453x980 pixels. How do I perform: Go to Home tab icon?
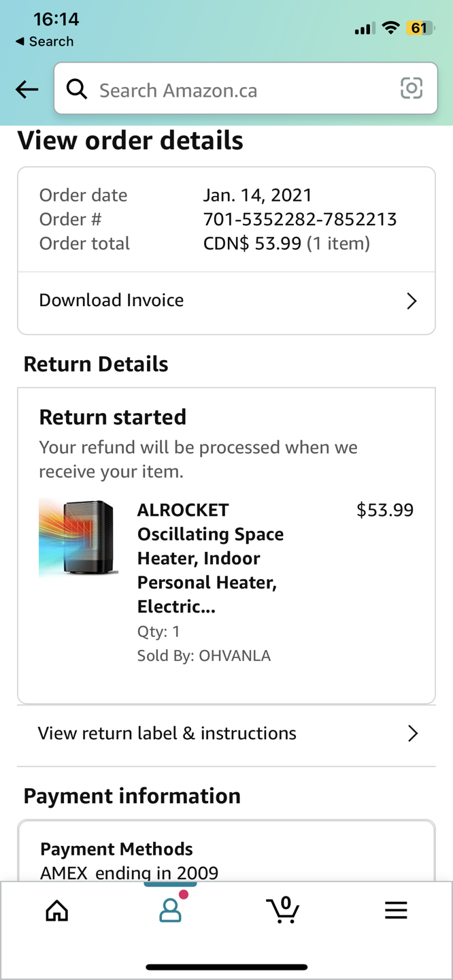pyautogui.click(x=57, y=911)
